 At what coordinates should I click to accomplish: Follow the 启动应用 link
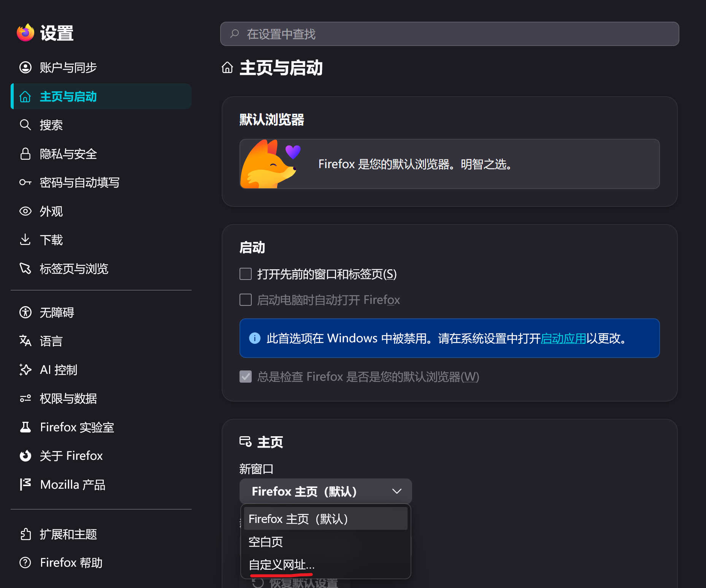[563, 338]
